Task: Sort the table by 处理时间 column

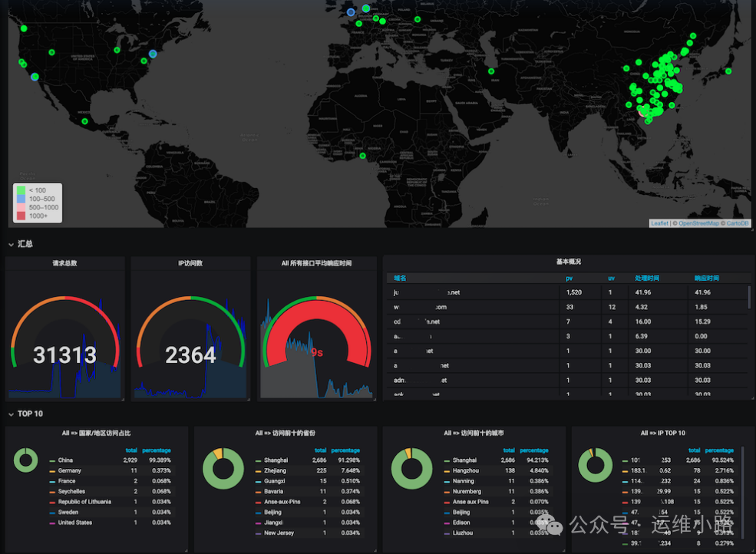Action: click(646, 279)
